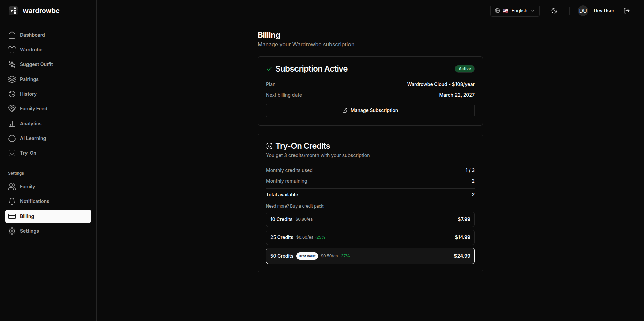
Task: Click the DU avatar for Dev User
Action: (583, 10)
